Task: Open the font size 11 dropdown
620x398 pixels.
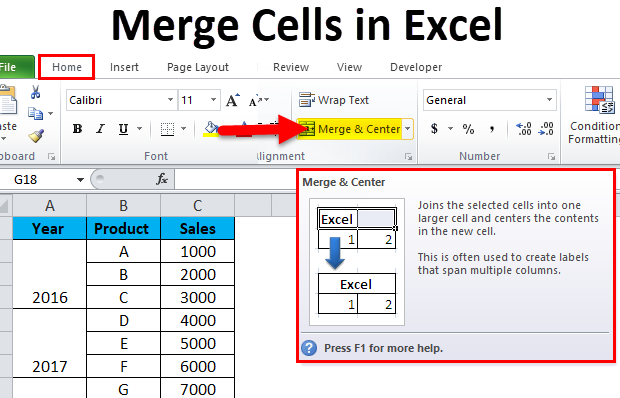Action: coord(213,100)
